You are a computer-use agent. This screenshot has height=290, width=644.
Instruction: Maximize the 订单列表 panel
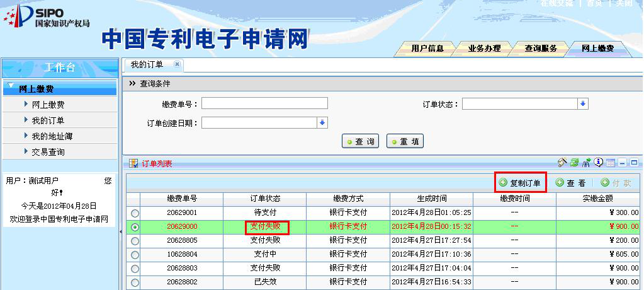tap(634, 163)
